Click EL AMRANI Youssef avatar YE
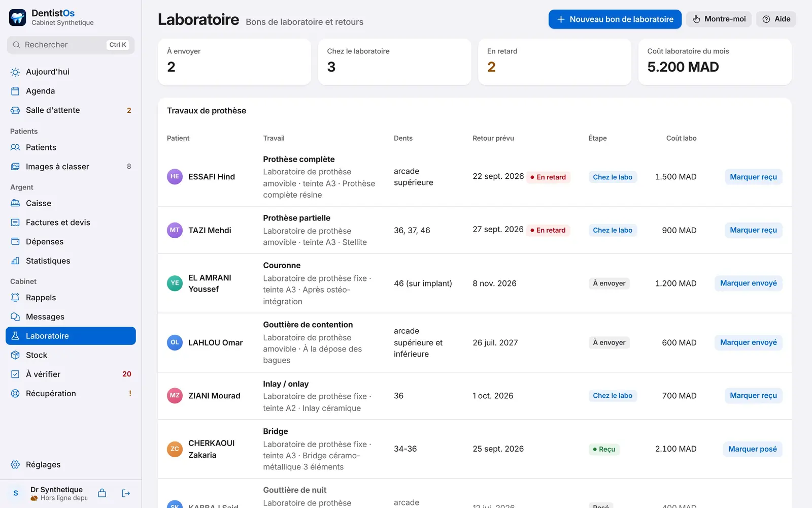 pos(175,283)
